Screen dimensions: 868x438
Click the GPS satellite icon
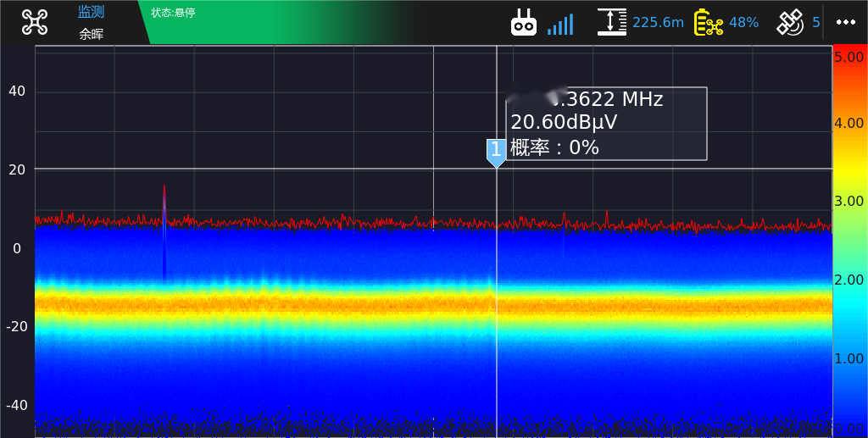tap(790, 22)
